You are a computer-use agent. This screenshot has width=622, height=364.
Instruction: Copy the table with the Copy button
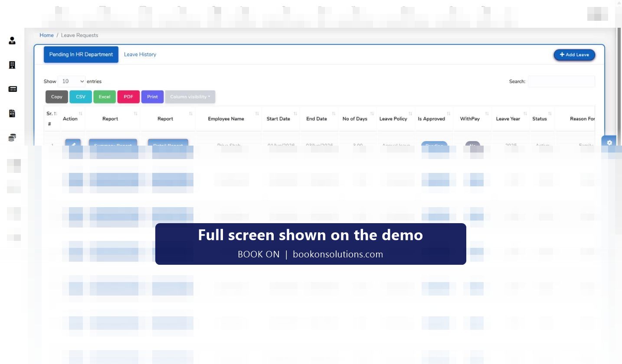57,97
